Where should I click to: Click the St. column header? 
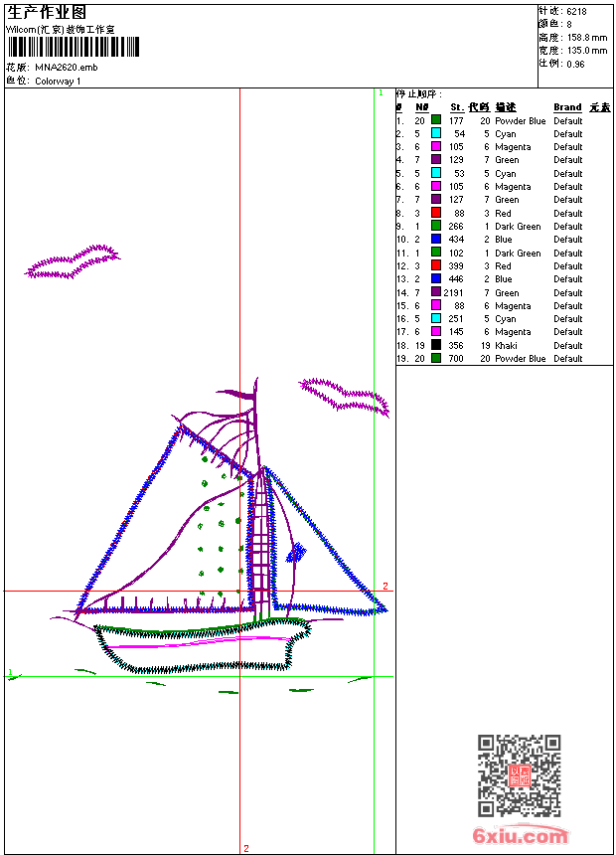pyautogui.click(x=457, y=107)
